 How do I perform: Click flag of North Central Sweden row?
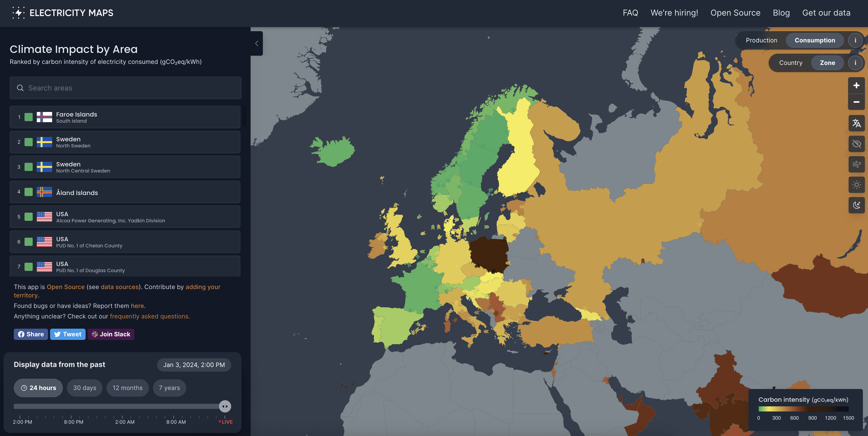pos(44,167)
